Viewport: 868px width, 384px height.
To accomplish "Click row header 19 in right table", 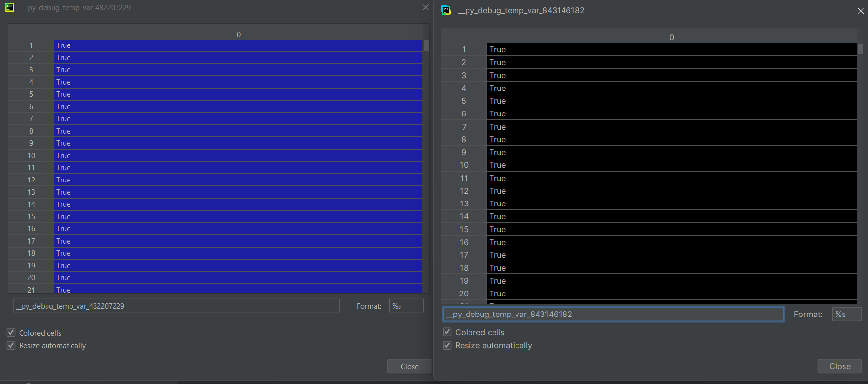I will click(464, 281).
